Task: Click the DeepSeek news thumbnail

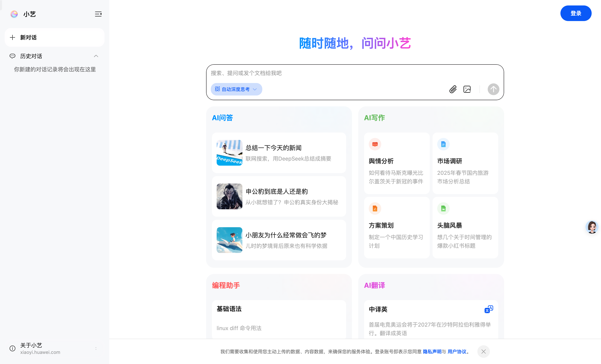Action: [x=229, y=153]
